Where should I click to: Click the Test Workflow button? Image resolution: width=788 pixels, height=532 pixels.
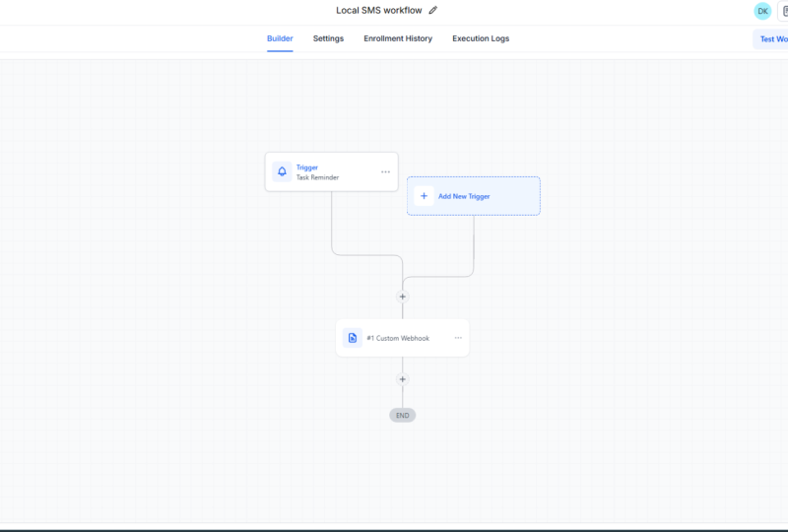click(771, 38)
